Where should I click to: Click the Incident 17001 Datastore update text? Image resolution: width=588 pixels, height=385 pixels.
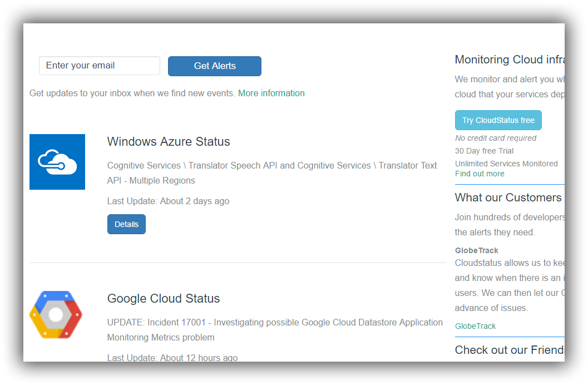click(275, 330)
